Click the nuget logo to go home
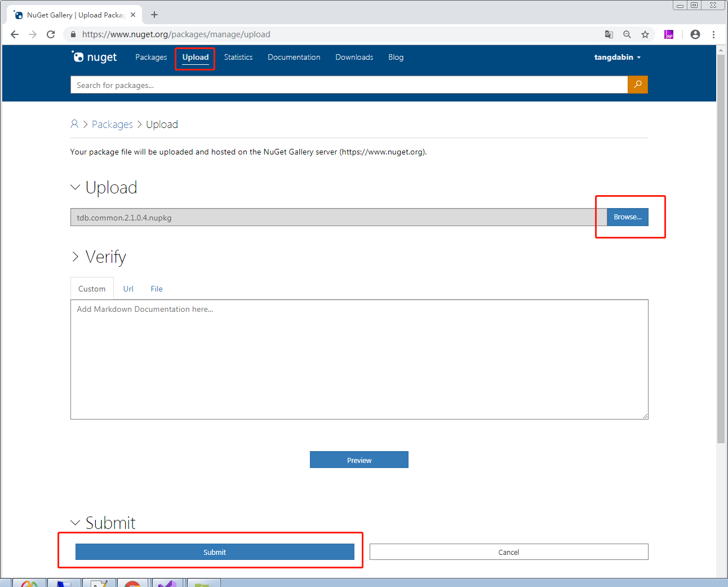Viewport: 728px width, 587px height. [94, 57]
